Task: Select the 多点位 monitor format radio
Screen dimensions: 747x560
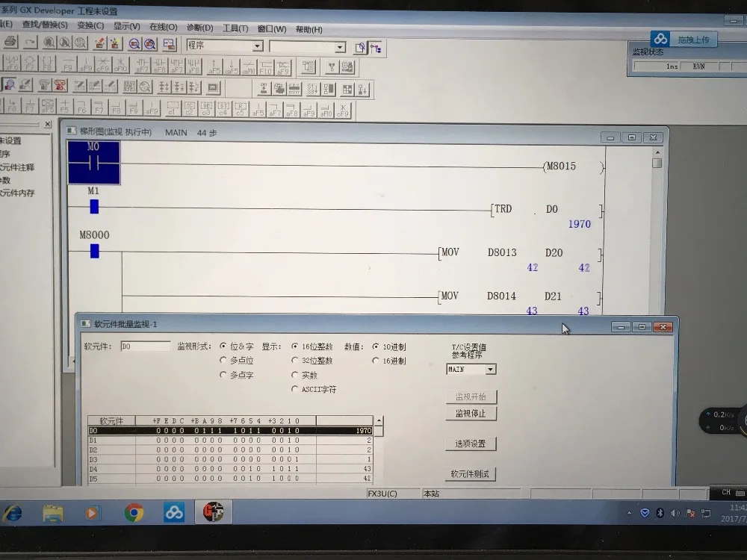Action: 223,361
